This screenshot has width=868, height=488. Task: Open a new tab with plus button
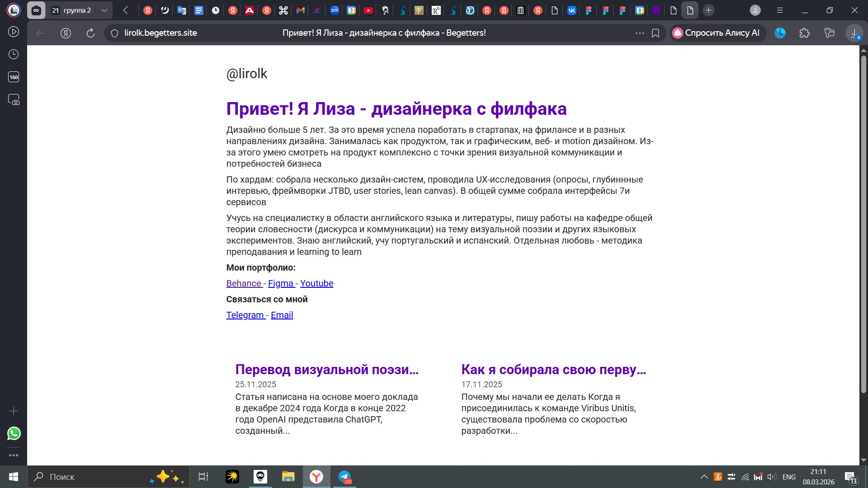708,10
